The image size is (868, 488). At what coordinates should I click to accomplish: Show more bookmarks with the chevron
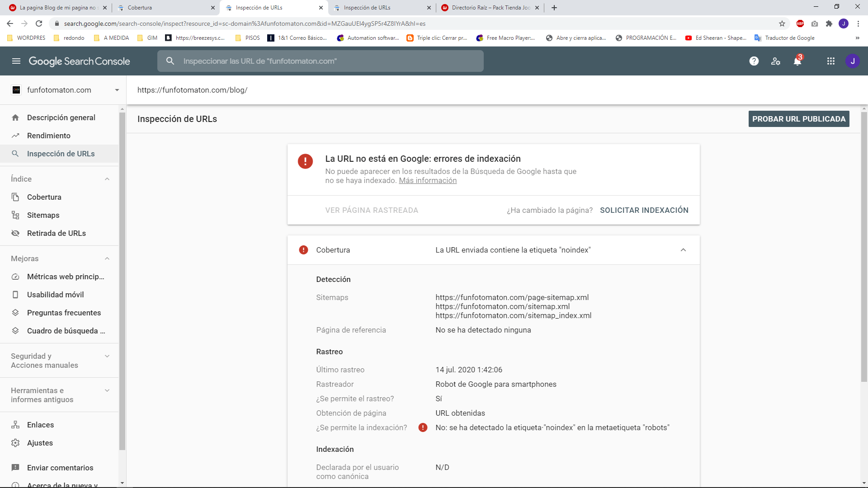pos(858,38)
